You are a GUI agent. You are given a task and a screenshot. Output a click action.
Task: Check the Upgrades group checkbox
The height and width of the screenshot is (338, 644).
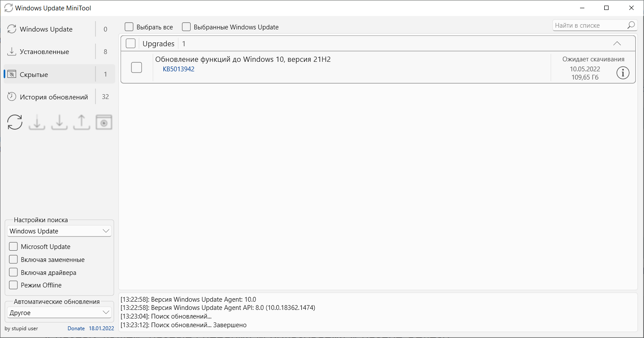(x=131, y=44)
